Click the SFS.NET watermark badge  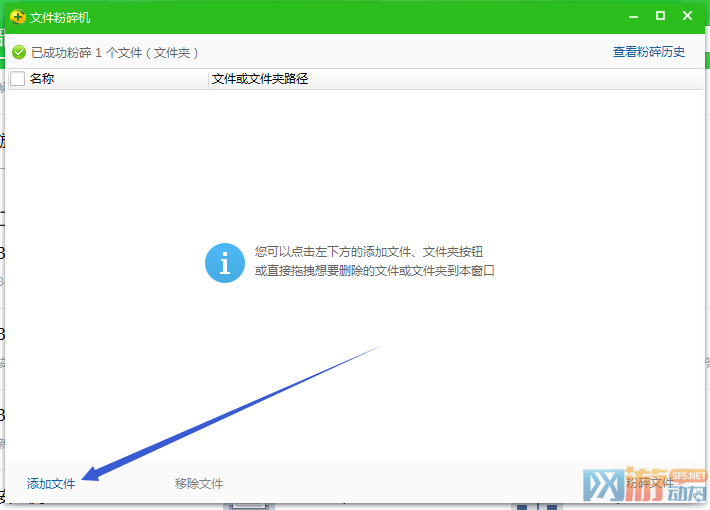point(689,475)
